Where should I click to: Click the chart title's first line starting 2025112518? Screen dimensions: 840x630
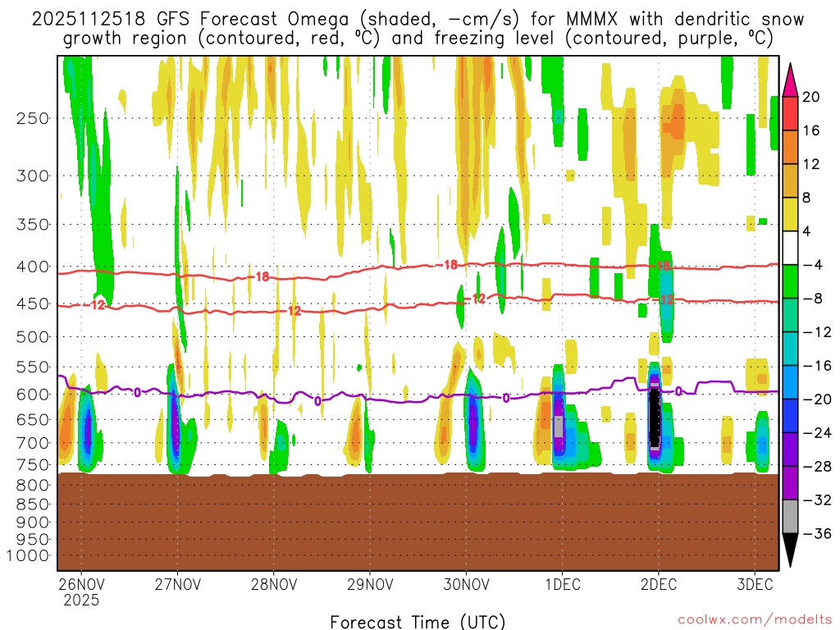[x=418, y=20]
